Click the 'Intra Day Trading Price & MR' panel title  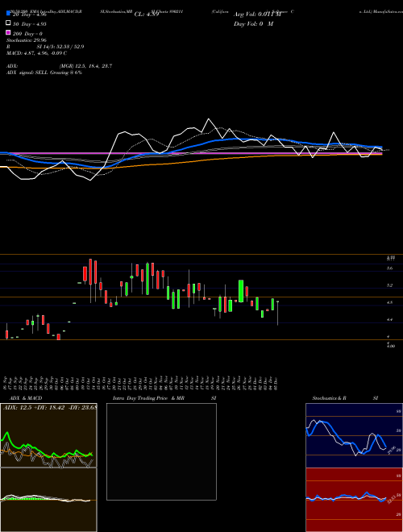(148, 398)
